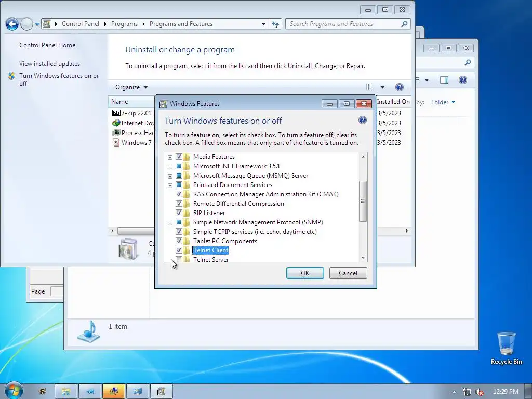Open the recent pages dropdown arrow
Image resolution: width=532 pixels, height=399 pixels.
coord(37,24)
